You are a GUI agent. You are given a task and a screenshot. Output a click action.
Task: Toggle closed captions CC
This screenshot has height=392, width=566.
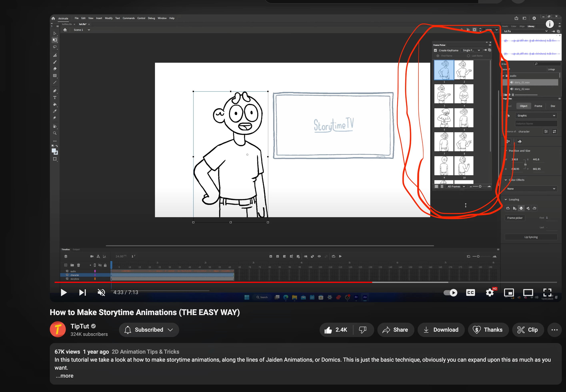tap(470, 293)
